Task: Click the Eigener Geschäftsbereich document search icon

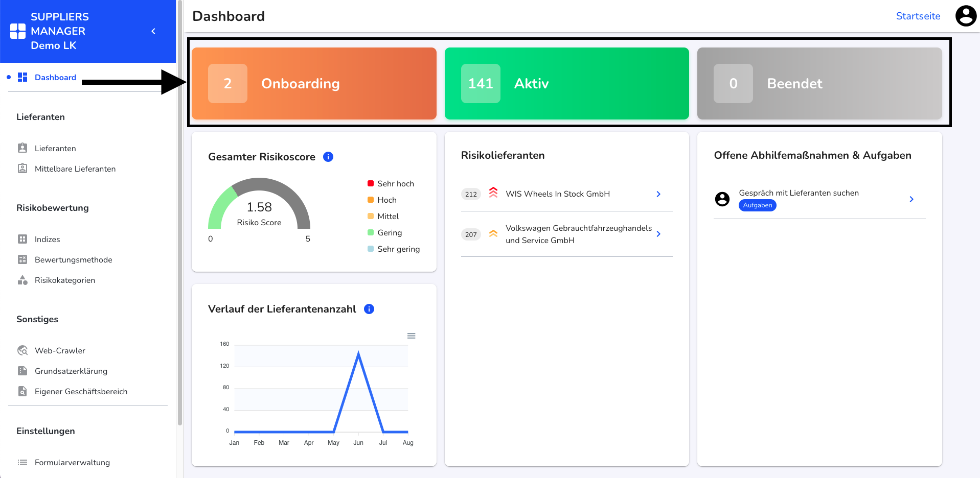Action: (x=22, y=391)
